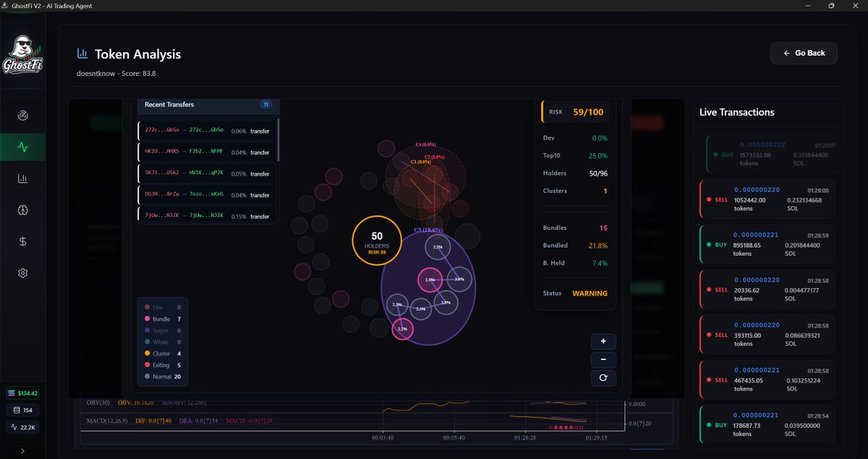The image size is (868, 459).
Task: Open the 272c...GbSo transfer row
Action: pos(206,131)
